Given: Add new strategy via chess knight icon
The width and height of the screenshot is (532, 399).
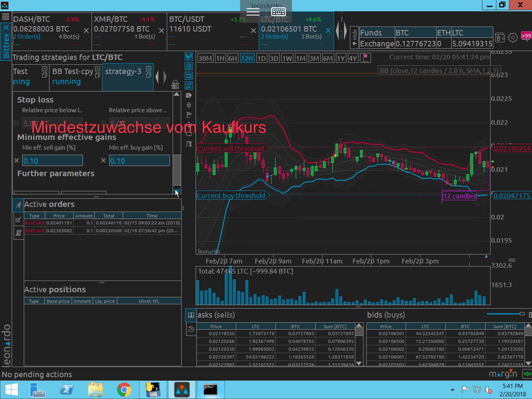Looking at the screenshot, I should [175, 84].
